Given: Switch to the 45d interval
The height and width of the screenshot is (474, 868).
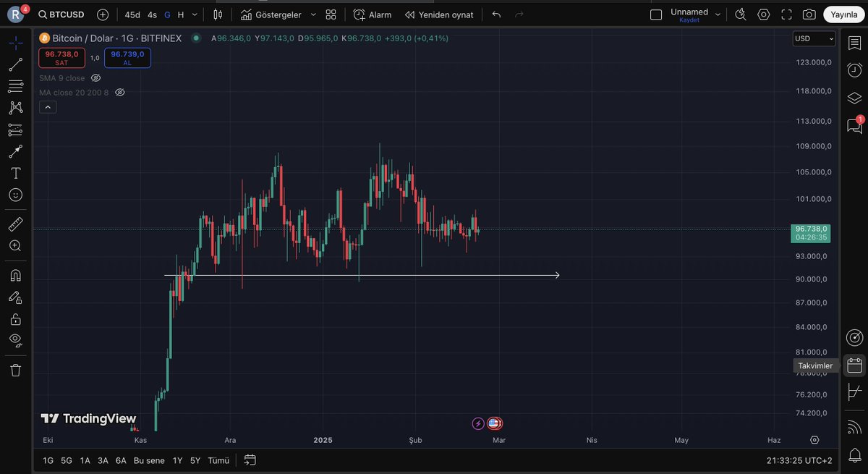Looking at the screenshot, I should tap(132, 14).
